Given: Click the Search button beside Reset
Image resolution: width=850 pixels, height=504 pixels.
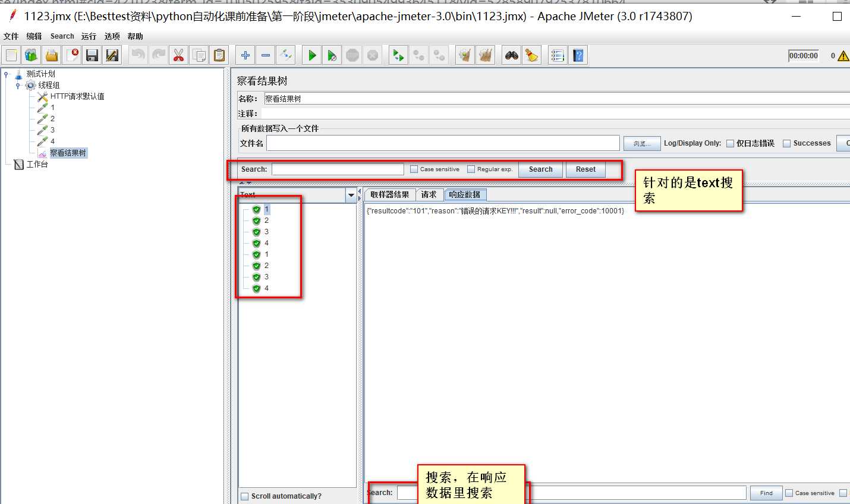Looking at the screenshot, I should (x=540, y=169).
